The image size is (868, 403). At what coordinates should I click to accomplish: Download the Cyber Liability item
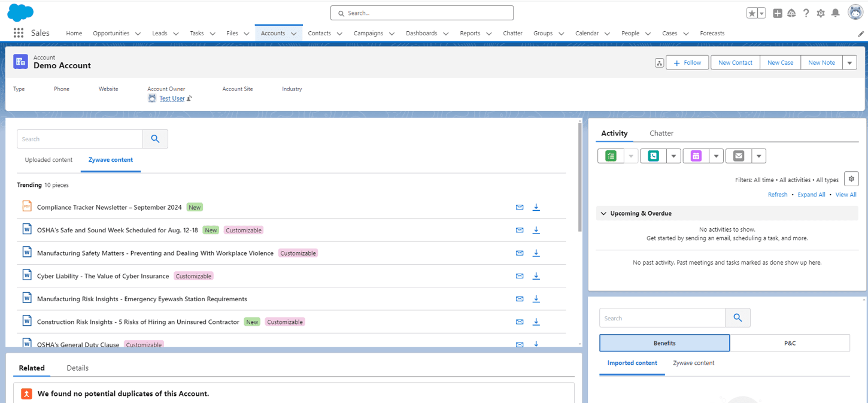pos(536,276)
